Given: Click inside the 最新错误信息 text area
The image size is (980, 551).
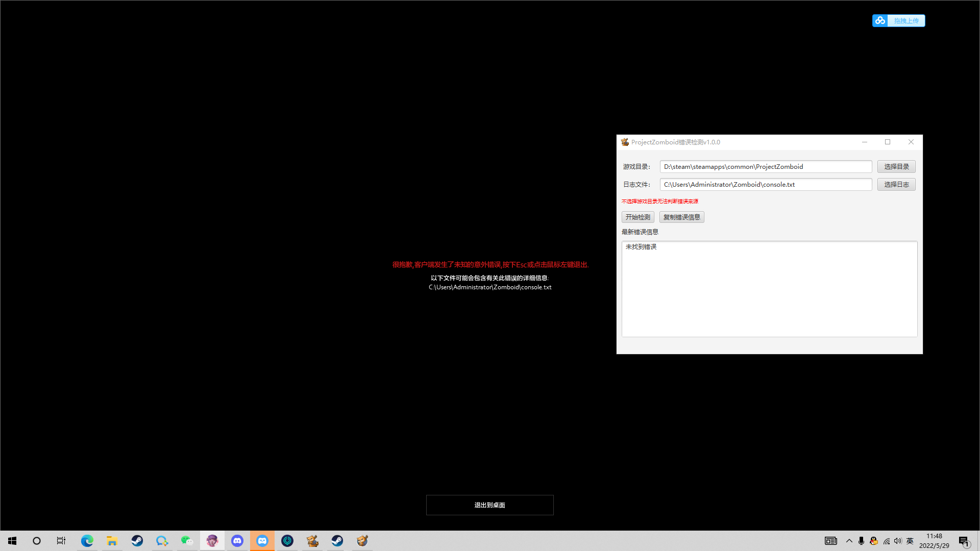Looking at the screenshot, I should click(x=769, y=289).
